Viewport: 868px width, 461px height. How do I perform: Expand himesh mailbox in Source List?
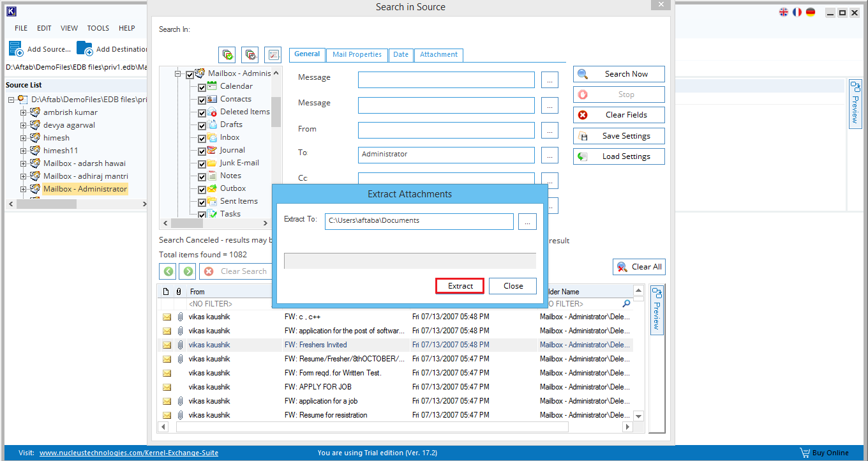click(23, 138)
